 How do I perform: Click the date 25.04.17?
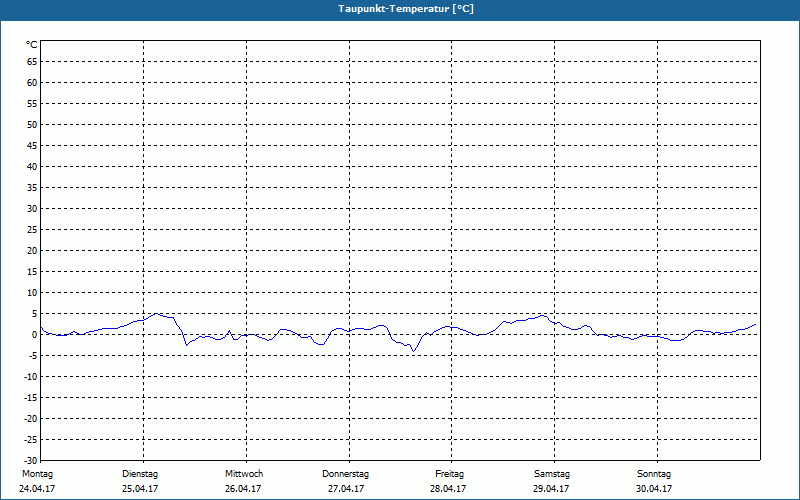point(140,489)
